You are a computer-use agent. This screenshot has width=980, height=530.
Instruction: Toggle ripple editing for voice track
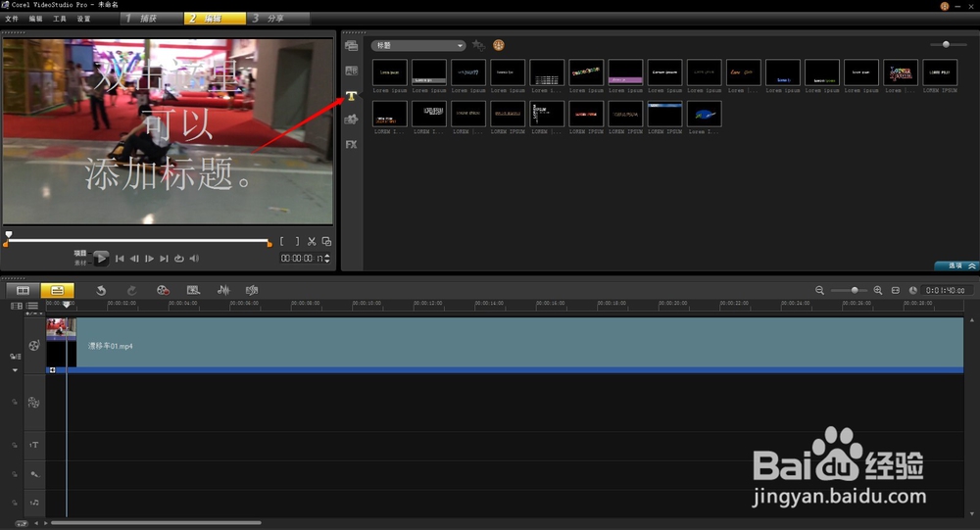click(15, 474)
